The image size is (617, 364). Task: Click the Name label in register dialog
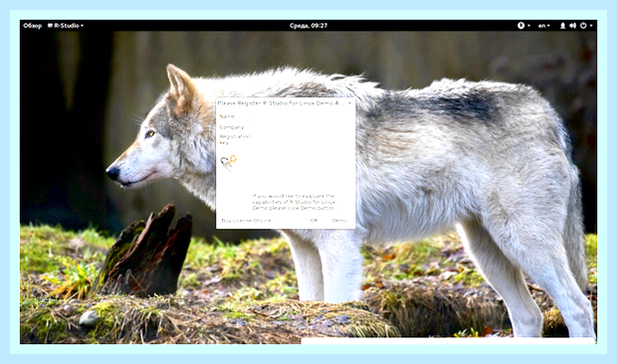(x=227, y=116)
